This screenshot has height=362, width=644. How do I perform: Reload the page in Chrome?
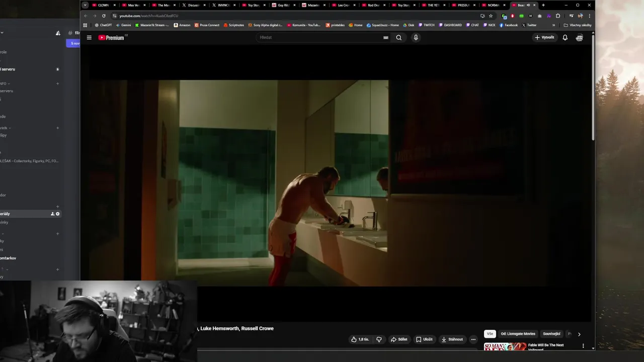point(104,16)
